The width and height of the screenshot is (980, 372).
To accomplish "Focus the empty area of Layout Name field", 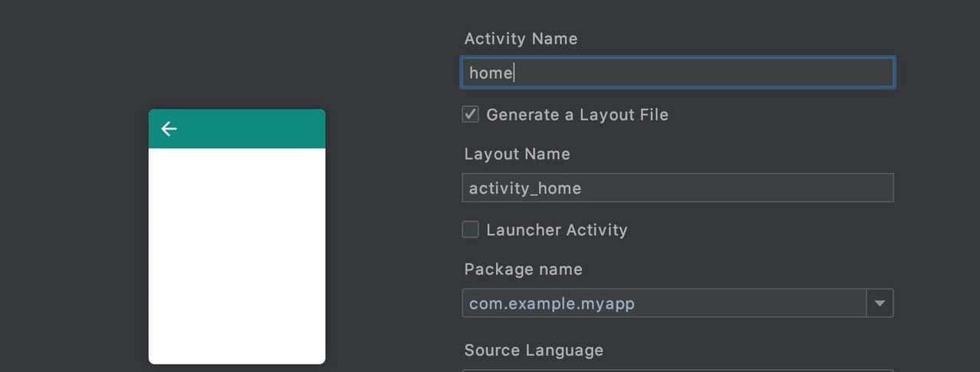I will [735, 188].
